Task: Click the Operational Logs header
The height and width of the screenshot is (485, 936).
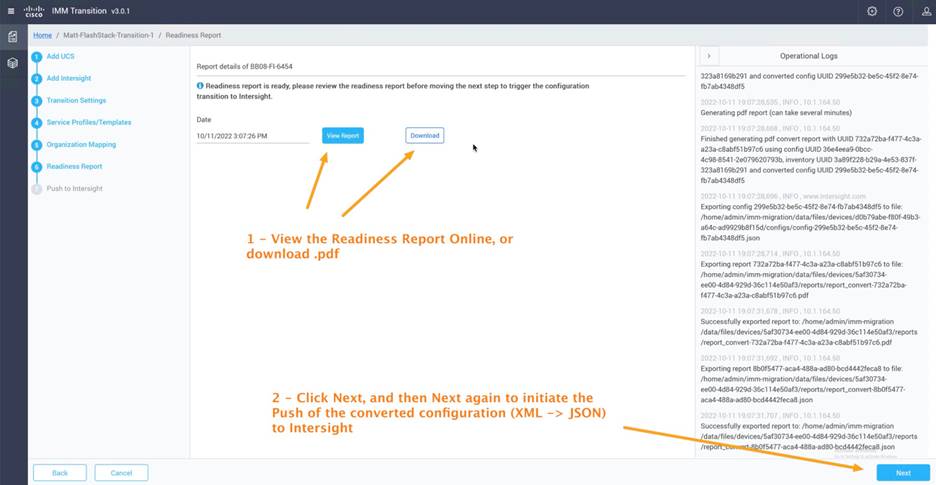Action: (x=808, y=56)
